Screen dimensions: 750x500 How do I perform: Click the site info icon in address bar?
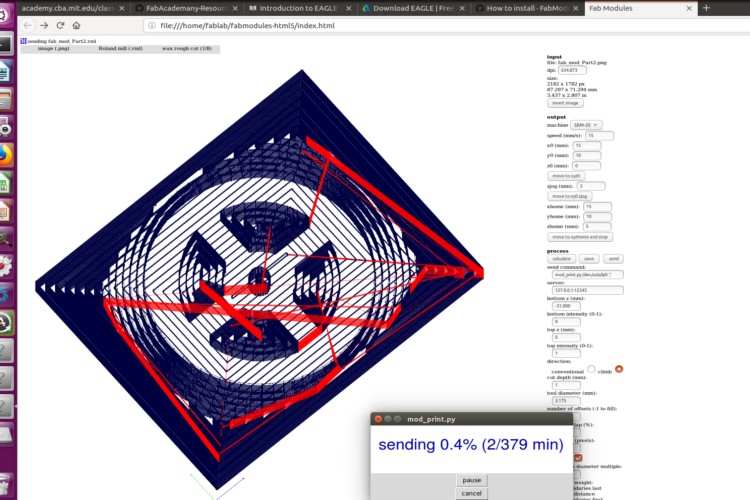pos(152,25)
